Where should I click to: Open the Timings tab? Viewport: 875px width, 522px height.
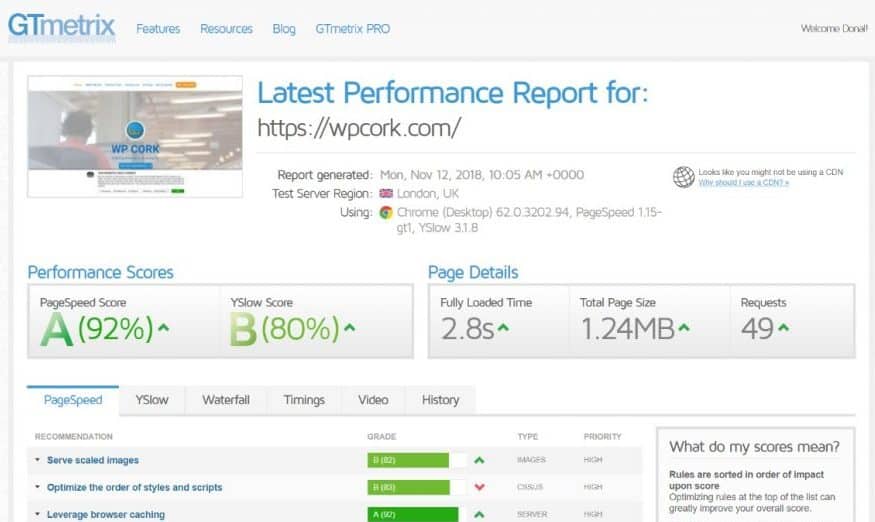click(x=304, y=400)
